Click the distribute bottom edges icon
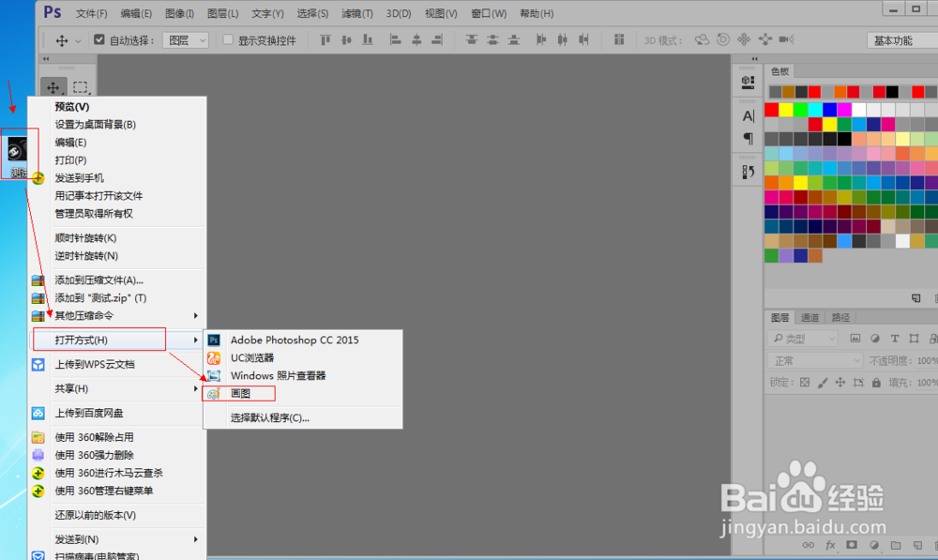The height and width of the screenshot is (560, 938). coord(514,40)
